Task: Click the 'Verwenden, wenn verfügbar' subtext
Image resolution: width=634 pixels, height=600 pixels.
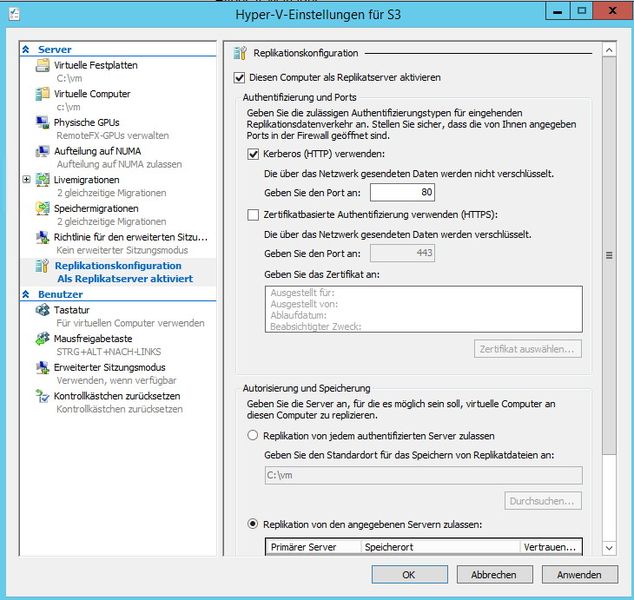Action: point(116,380)
